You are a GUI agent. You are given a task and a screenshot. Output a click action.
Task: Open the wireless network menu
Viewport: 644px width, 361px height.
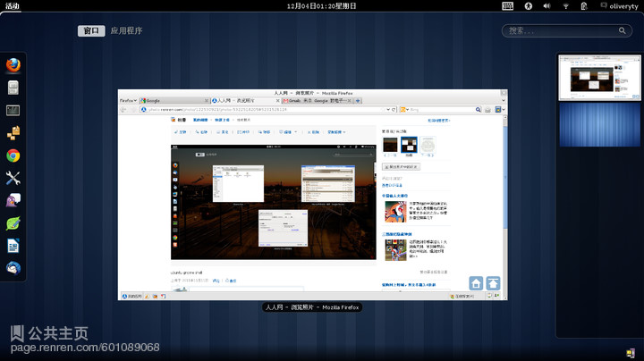pyautogui.click(x=565, y=5)
